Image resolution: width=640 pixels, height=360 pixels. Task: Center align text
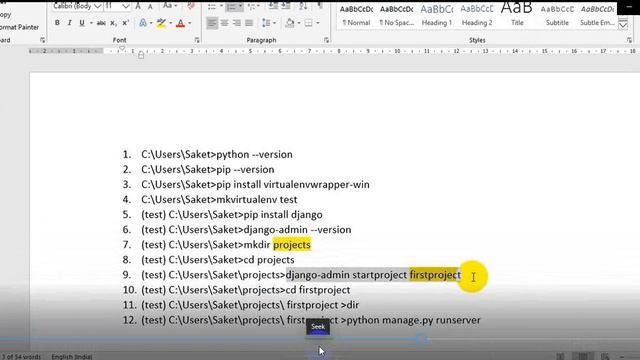pyautogui.click(x=224, y=23)
